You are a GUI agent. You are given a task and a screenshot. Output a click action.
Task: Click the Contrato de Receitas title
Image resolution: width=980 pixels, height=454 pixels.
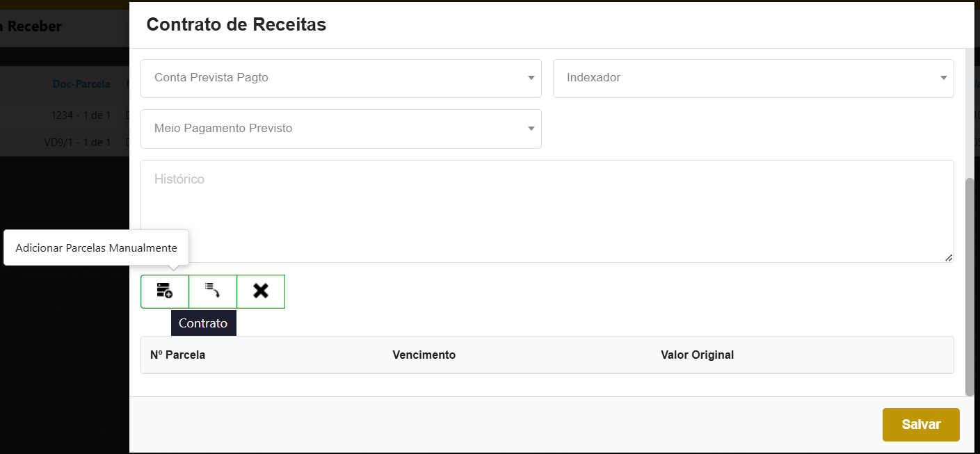click(x=236, y=25)
